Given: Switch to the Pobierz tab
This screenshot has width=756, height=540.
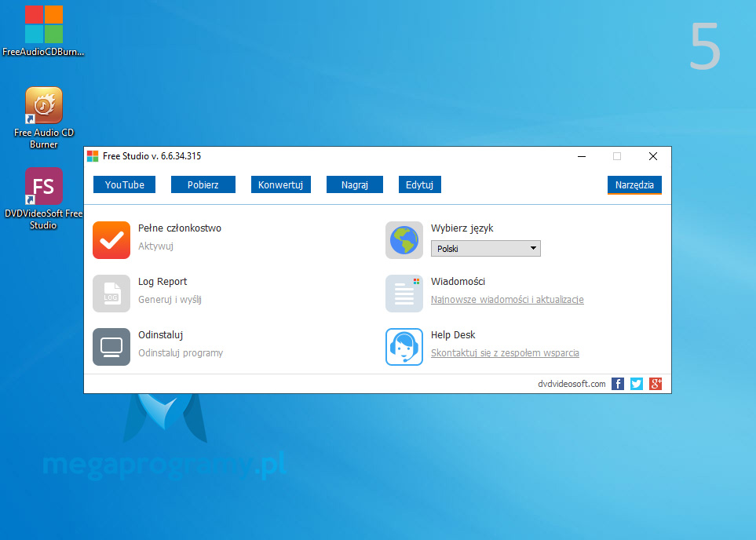Looking at the screenshot, I should (x=203, y=184).
